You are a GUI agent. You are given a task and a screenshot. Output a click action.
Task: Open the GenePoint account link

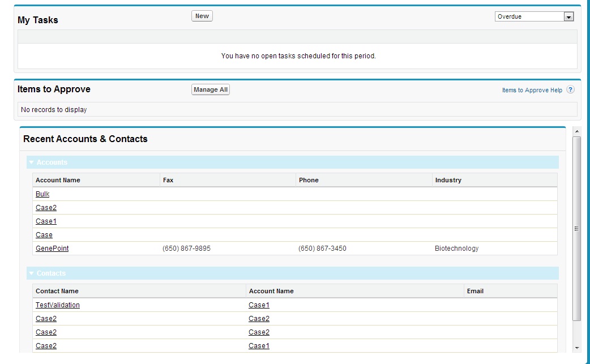pos(52,248)
